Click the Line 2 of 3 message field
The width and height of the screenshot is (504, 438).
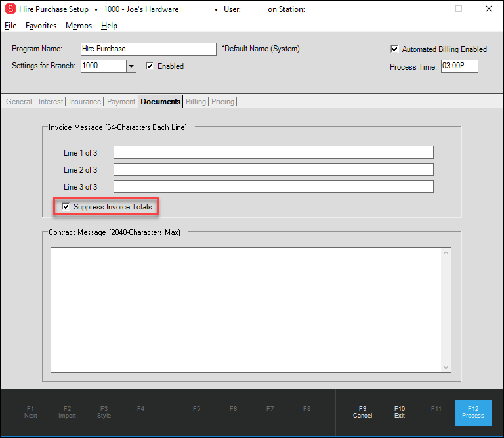point(274,169)
